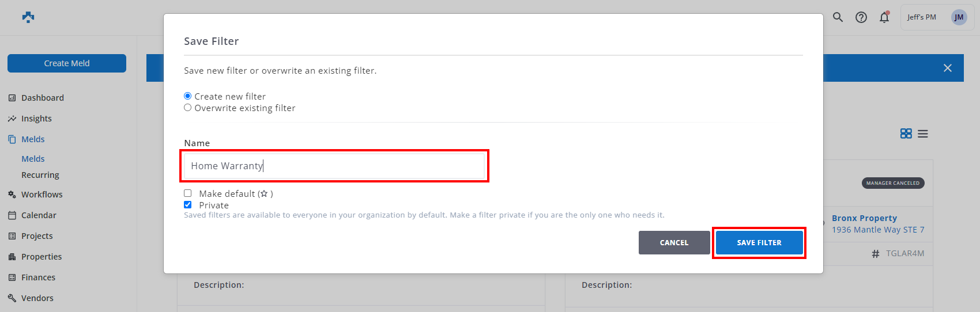Open the JM user avatar
Screen dimensions: 980x312
959,17
